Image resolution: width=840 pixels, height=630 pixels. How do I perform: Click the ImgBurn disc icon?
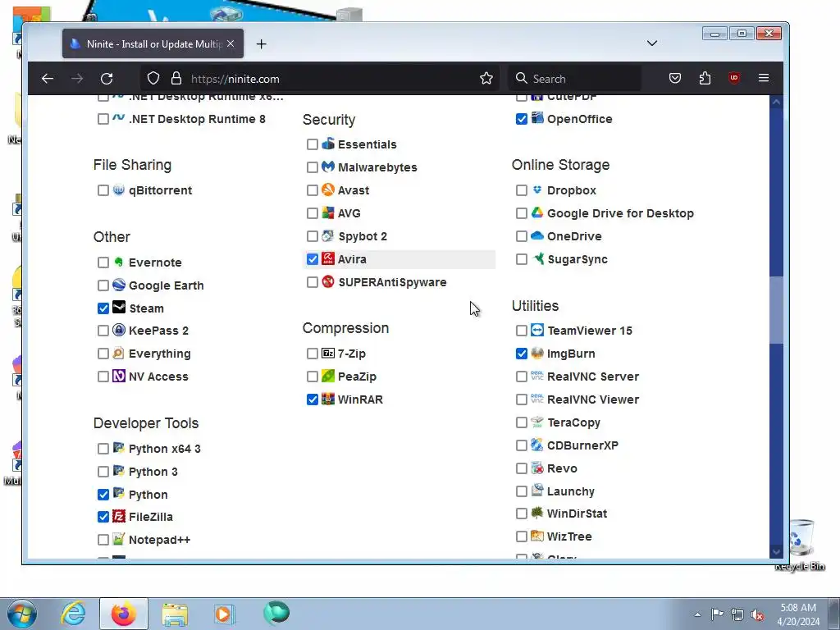click(537, 353)
